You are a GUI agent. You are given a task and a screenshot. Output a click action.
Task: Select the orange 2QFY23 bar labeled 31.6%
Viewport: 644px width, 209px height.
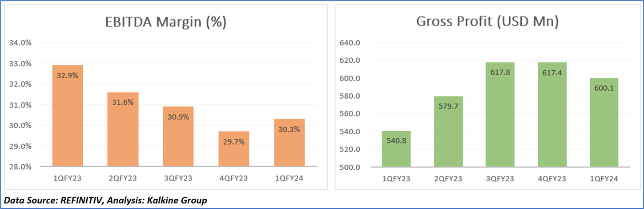click(123, 129)
